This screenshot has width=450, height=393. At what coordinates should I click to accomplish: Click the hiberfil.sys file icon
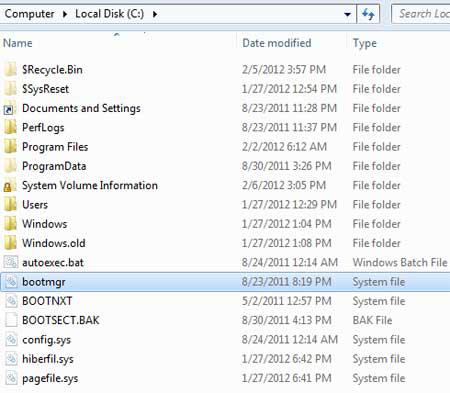[x=11, y=359]
